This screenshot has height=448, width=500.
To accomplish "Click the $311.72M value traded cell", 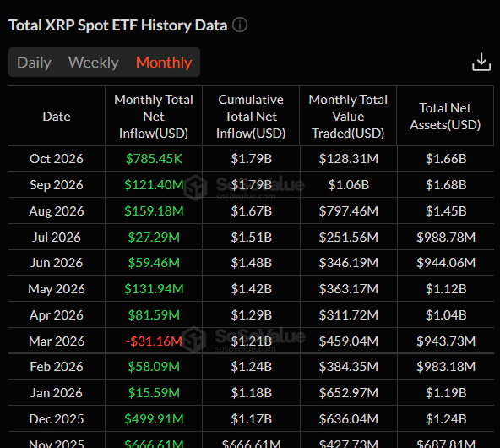I will (x=349, y=315).
